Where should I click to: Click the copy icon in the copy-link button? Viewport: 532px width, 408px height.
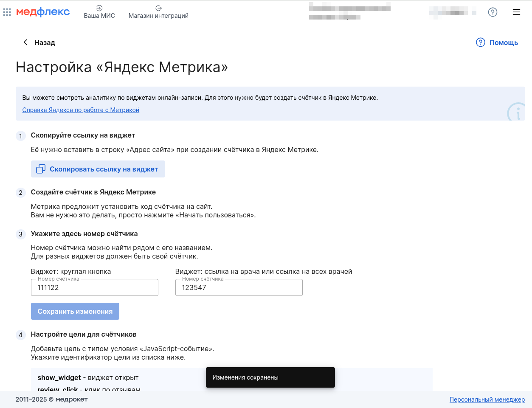(41, 169)
